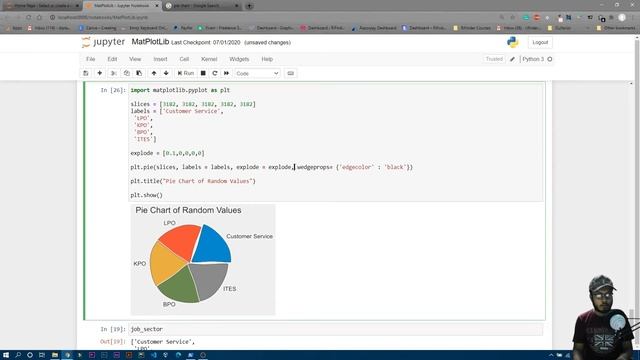Move selected cell up arrow
This screenshot has height=360, width=640.
tap(154, 73)
